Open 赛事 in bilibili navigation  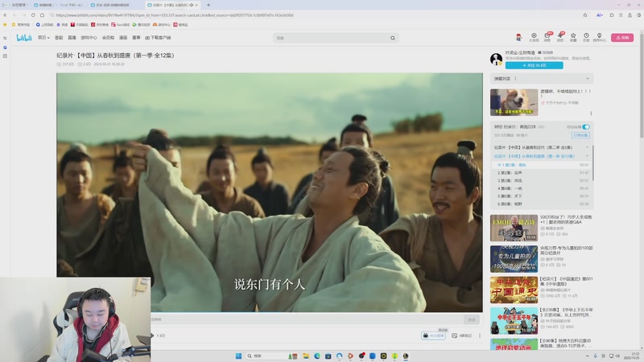click(136, 38)
